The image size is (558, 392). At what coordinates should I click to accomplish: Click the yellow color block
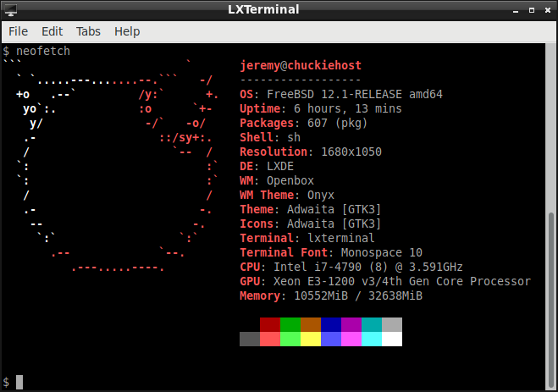[311, 339]
